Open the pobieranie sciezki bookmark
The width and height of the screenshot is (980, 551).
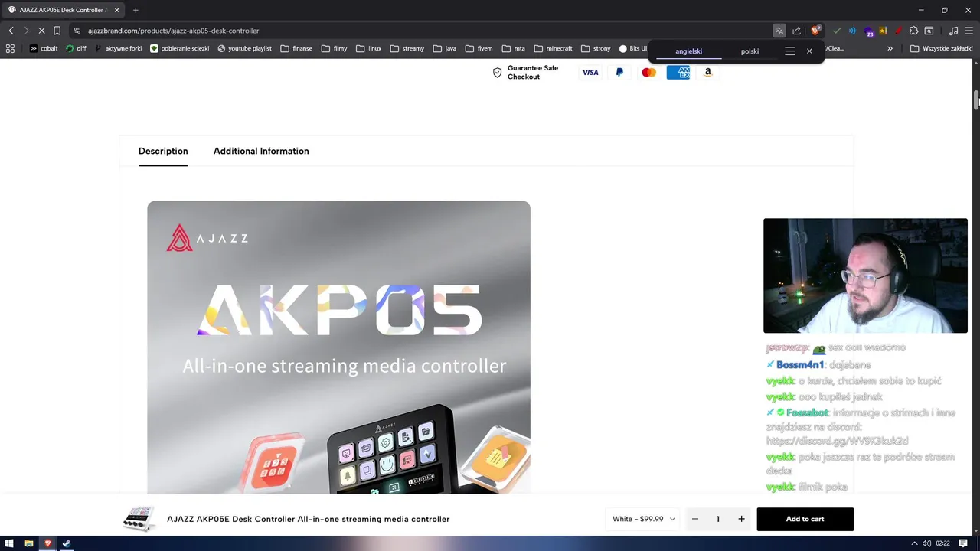click(180, 48)
